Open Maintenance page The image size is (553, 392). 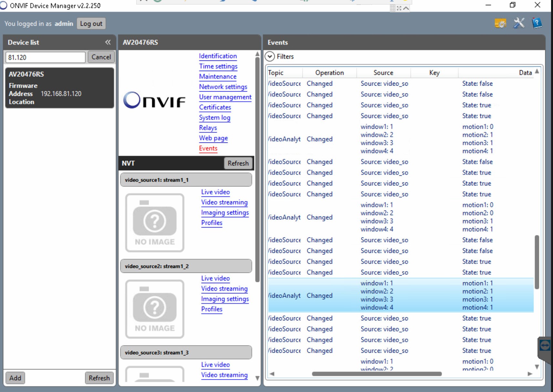217,77
